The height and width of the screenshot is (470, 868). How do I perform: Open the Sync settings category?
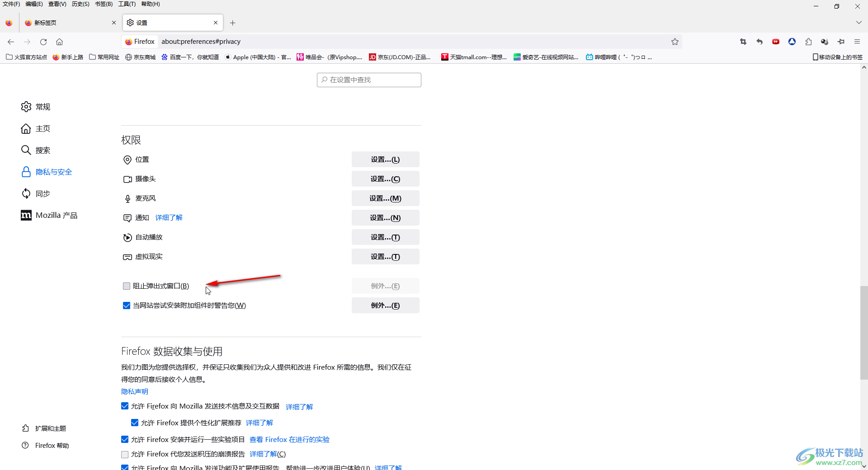36,193
